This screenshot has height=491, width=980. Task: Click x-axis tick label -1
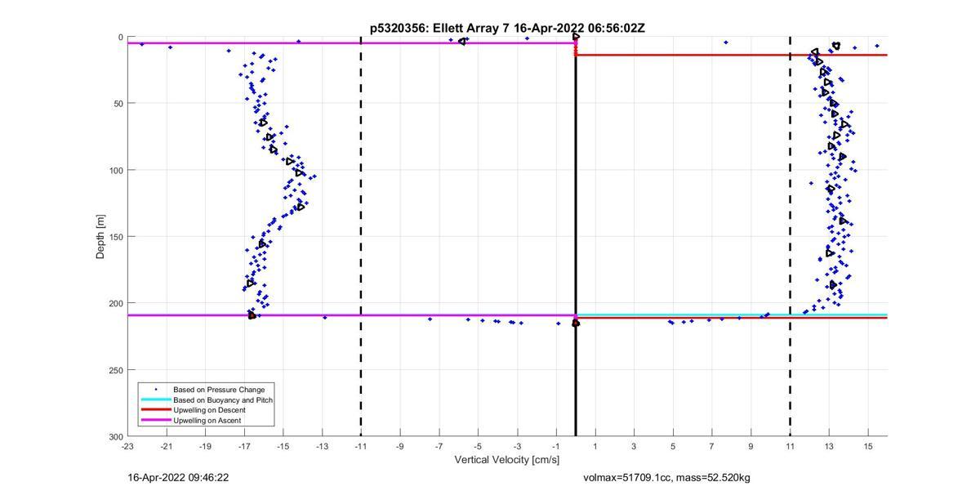[x=556, y=446]
